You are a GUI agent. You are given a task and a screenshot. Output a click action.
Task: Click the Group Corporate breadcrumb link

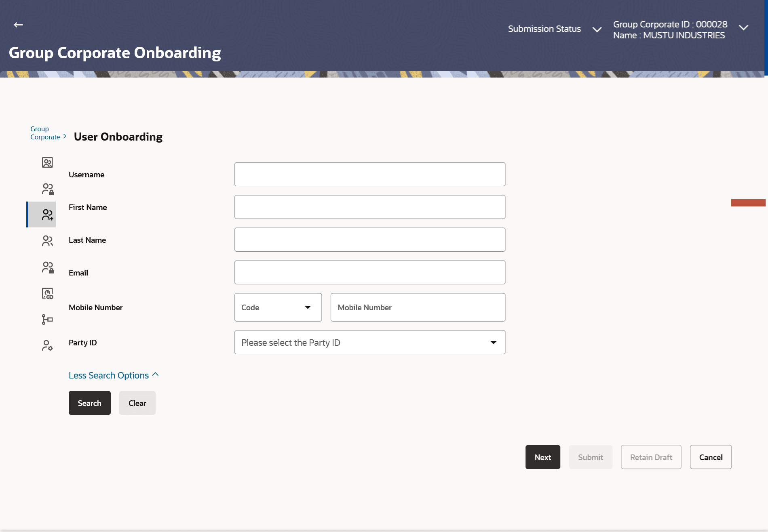click(x=45, y=133)
